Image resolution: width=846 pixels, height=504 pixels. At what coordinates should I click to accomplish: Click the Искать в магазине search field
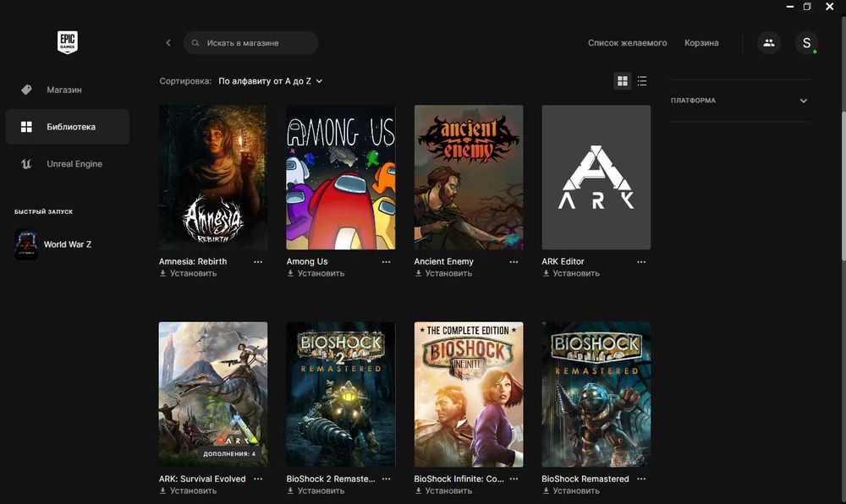coord(251,42)
